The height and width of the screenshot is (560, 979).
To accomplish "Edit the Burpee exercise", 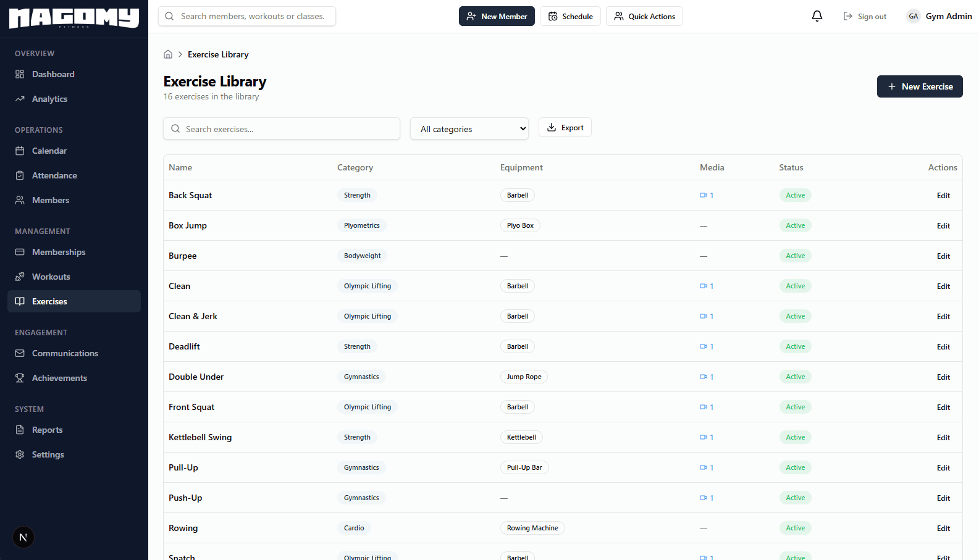I will 943,256.
